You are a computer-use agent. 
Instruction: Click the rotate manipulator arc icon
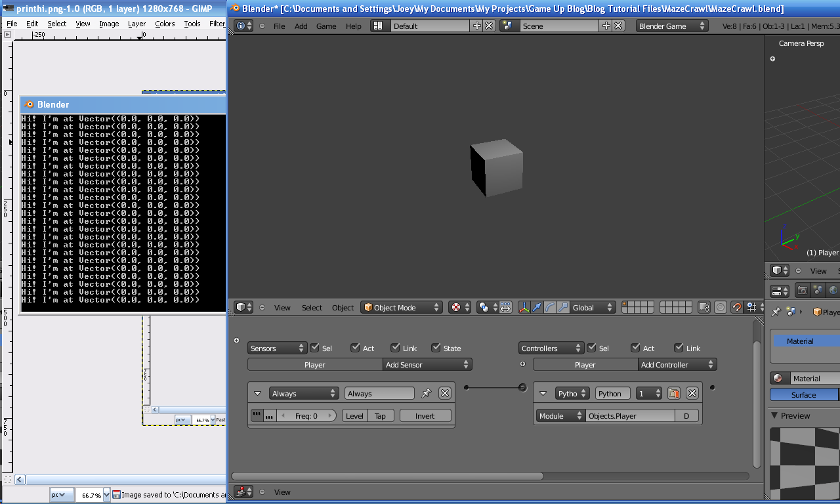click(x=550, y=308)
